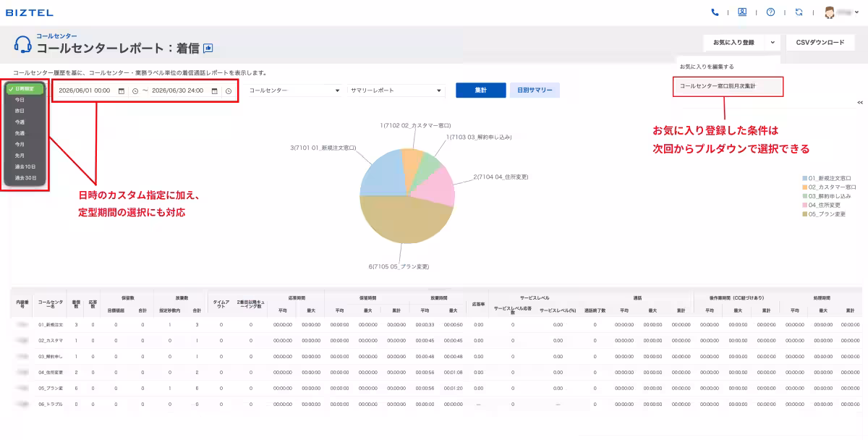The width and height of the screenshot is (868, 440).
Task: Expand the コールセンター dropdown
Action: click(x=294, y=91)
